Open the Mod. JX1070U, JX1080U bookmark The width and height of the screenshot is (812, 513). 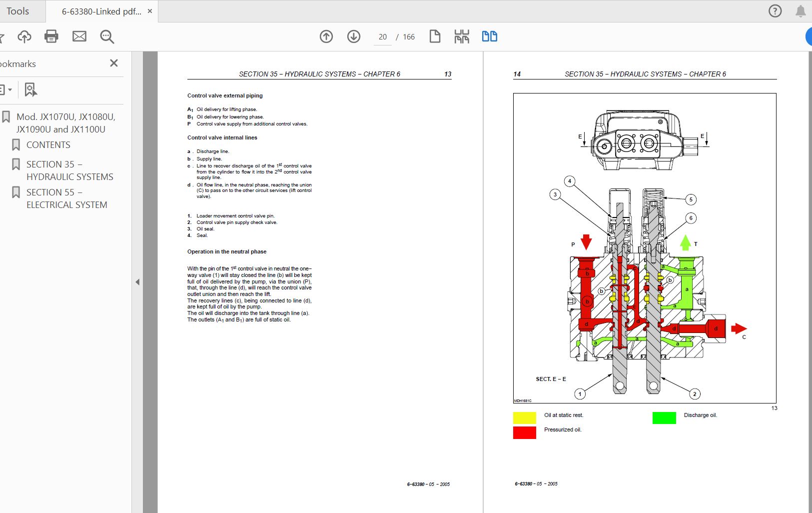(x=65, y=123)
